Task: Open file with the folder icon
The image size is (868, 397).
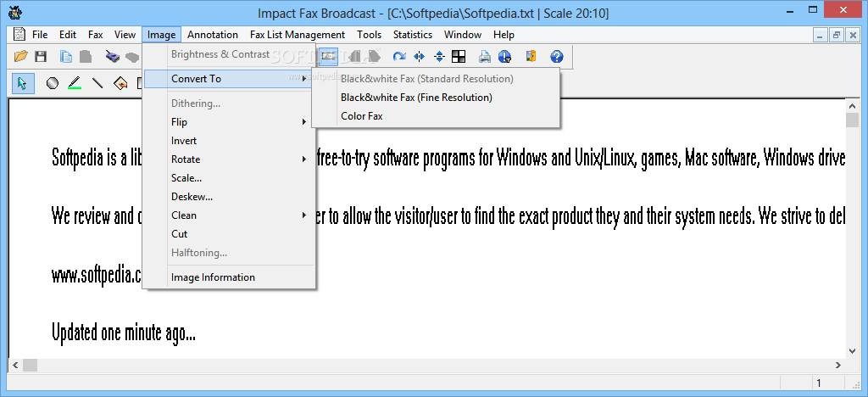Action: 21,56
